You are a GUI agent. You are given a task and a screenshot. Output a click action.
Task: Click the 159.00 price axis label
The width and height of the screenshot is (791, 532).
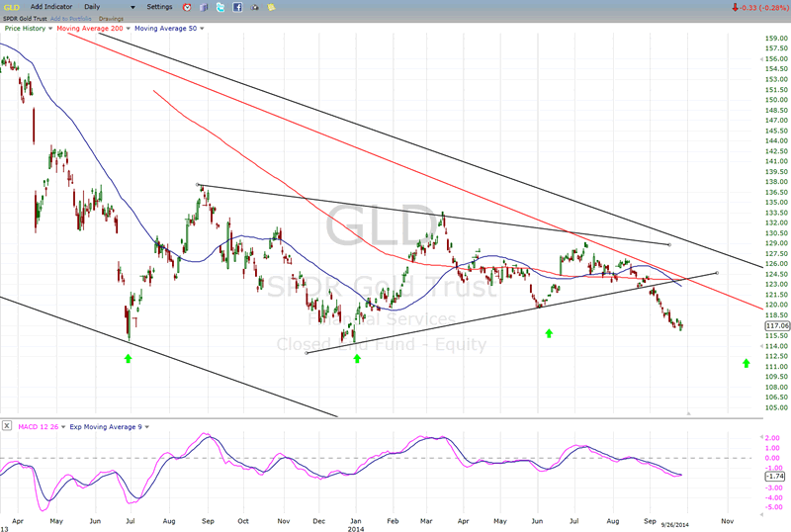click(x=776, y=39)
